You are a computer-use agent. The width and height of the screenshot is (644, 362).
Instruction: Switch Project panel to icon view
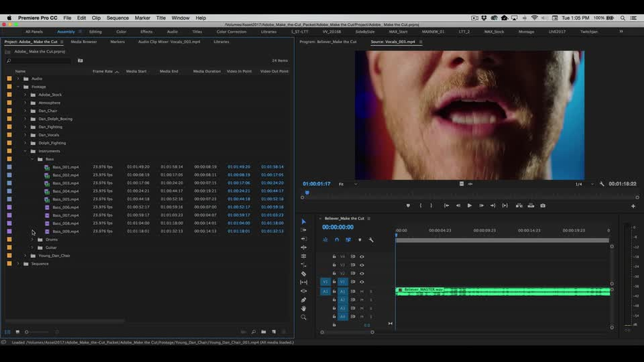coord(17,332)
